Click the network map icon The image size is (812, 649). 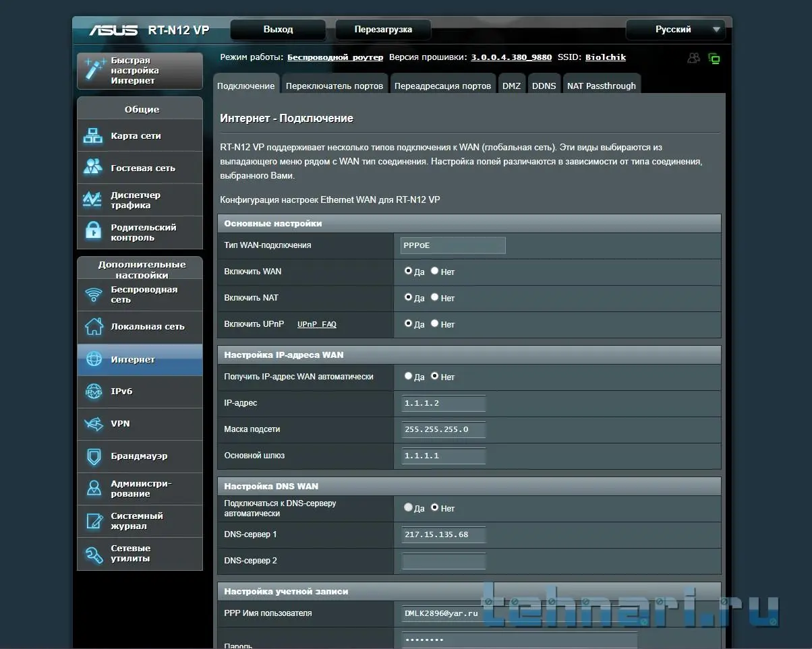[92, 135]
